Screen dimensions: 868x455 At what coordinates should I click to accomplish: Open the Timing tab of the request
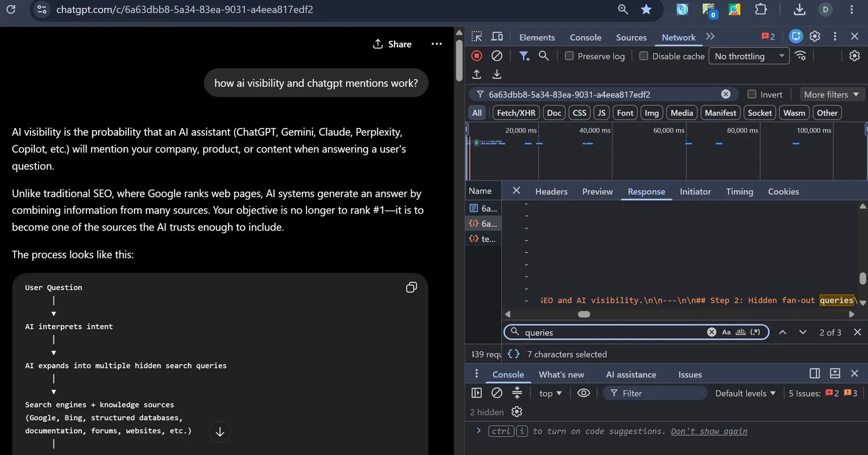coord(739,191)
